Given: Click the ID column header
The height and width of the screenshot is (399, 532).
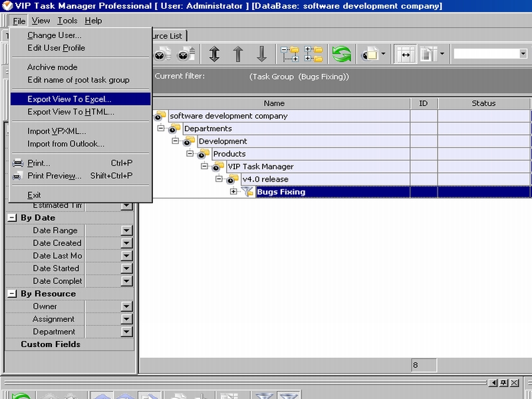Looking at the screenshot, I should tap(424, 103).
